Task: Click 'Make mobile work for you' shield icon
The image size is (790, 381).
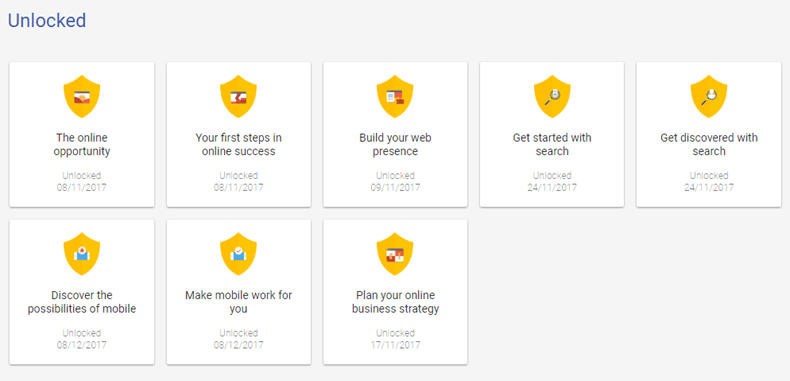Action: tap(238, 253)
